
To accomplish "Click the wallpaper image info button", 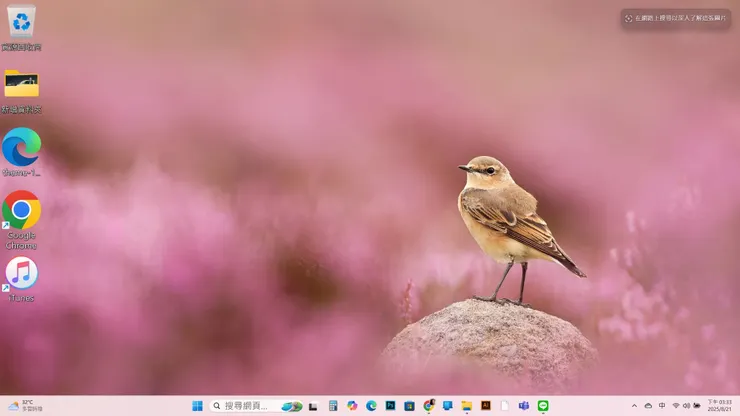I will coord(675,18).
